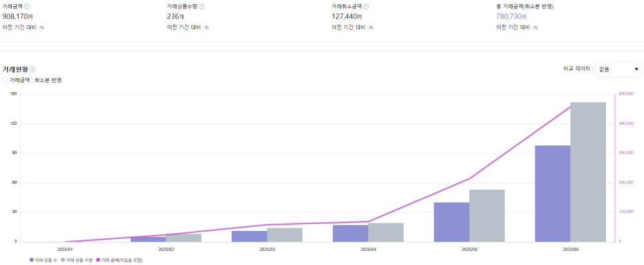Click 이전 기간 대비 under 거래취소금액

pyautogui.click(x=348, y=27)
